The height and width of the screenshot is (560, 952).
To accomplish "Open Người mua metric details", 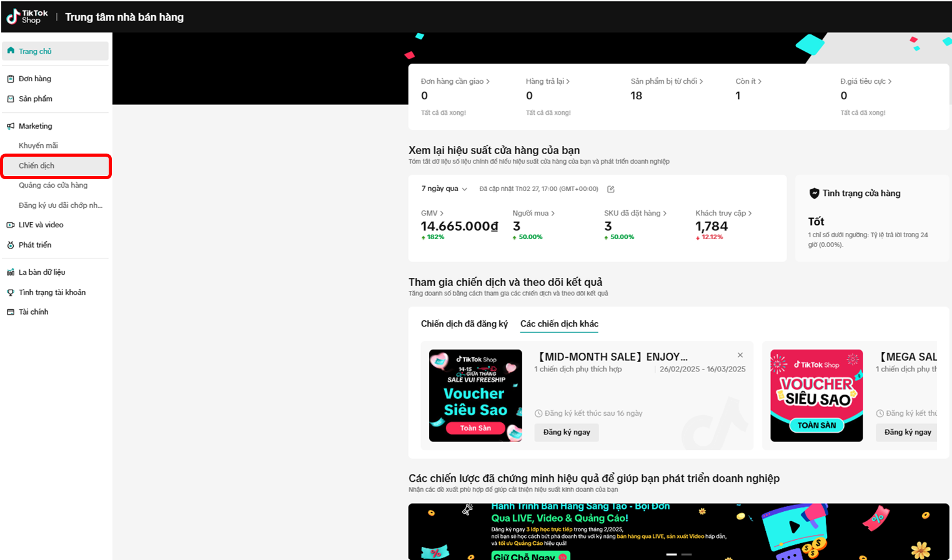I will coord(533,214).
